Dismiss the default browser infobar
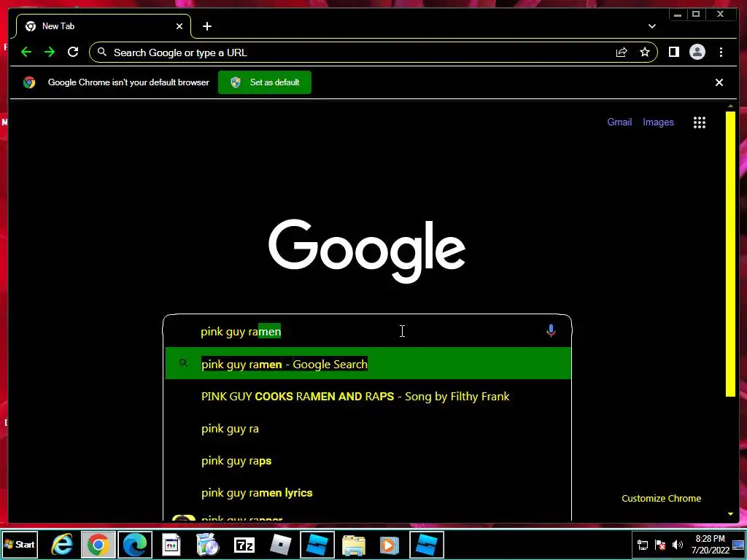The height and width of the screenshot is (560, 747). pyautogui.click(x=719, y=82)
